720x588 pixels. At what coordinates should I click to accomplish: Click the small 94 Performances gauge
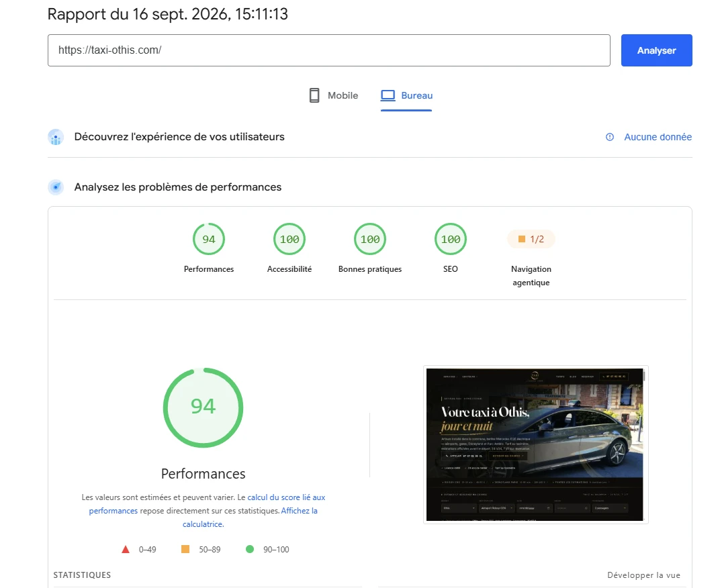click(209, 239)
